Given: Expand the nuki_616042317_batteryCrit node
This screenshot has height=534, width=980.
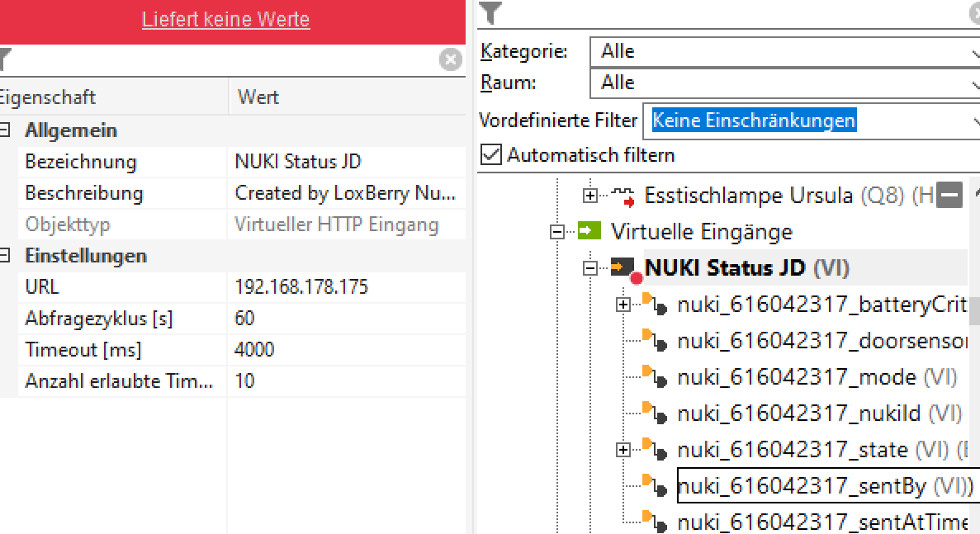Looking at the screenshot, I should click(623, 305).
